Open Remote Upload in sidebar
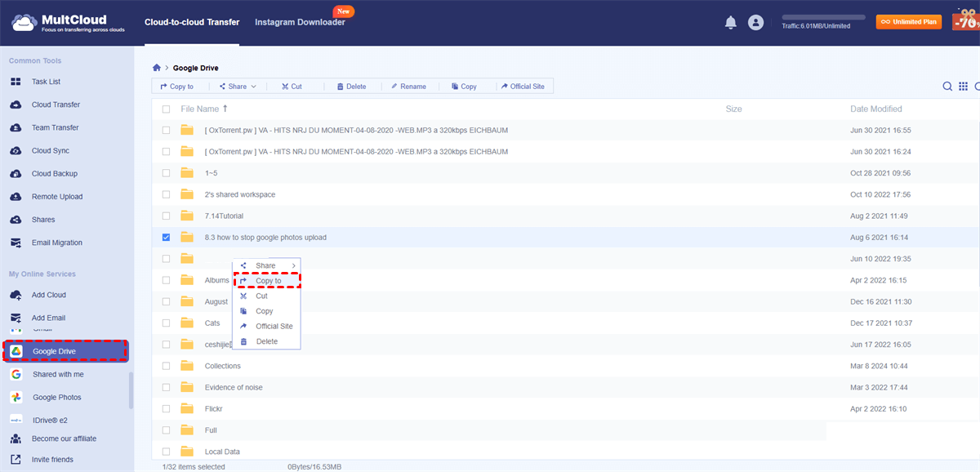This screenshot has width=980, height=472. coord(57,197)
